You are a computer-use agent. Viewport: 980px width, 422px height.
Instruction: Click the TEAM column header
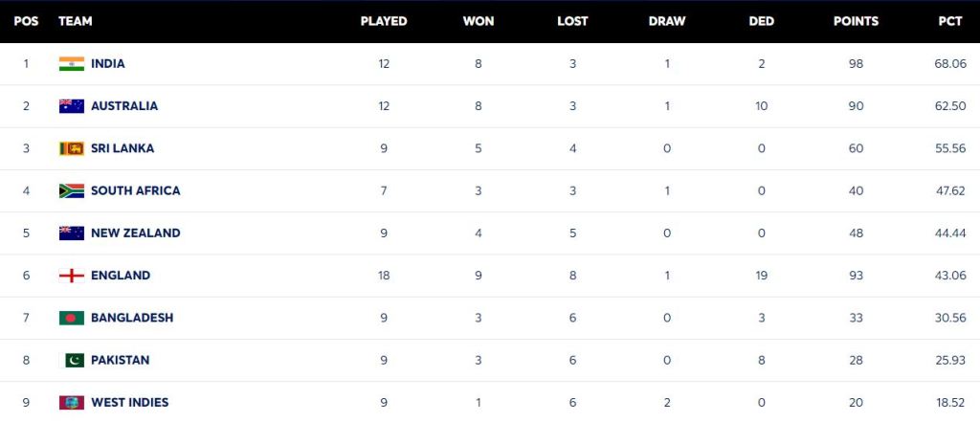[75, 21]
